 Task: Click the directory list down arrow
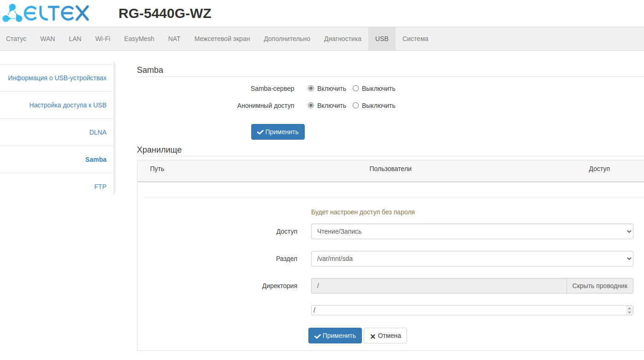tap(629, 313)
